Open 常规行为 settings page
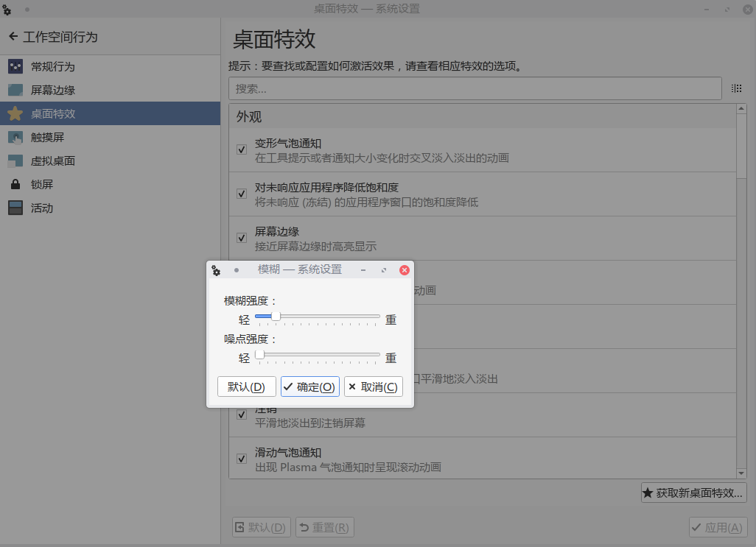Viewport: 756px width, 547px height. pos(110,66)
